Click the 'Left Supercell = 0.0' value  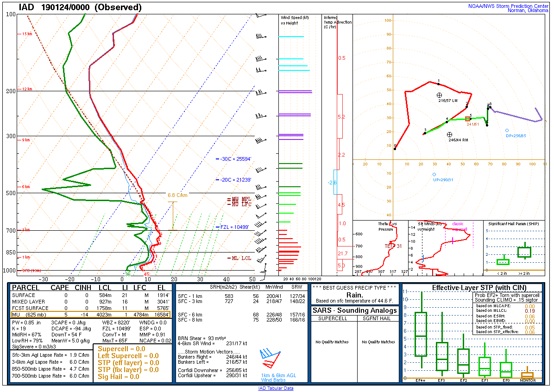point(128,356)
